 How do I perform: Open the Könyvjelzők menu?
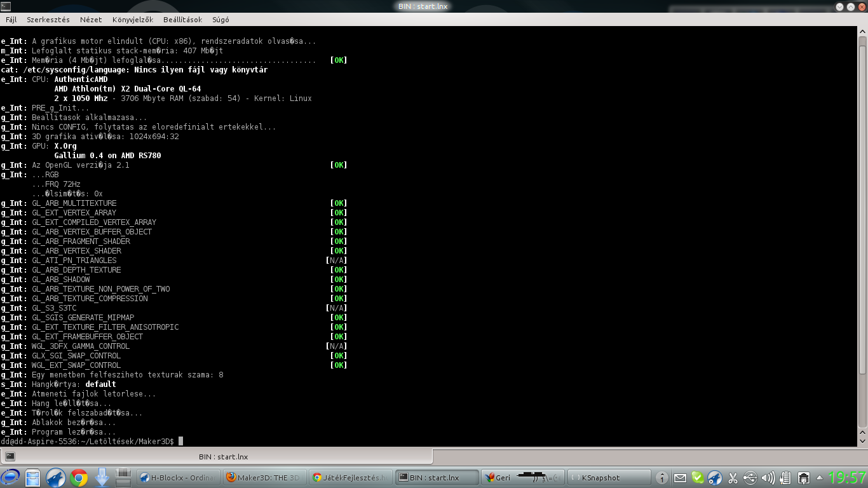[x=132, y=20]
